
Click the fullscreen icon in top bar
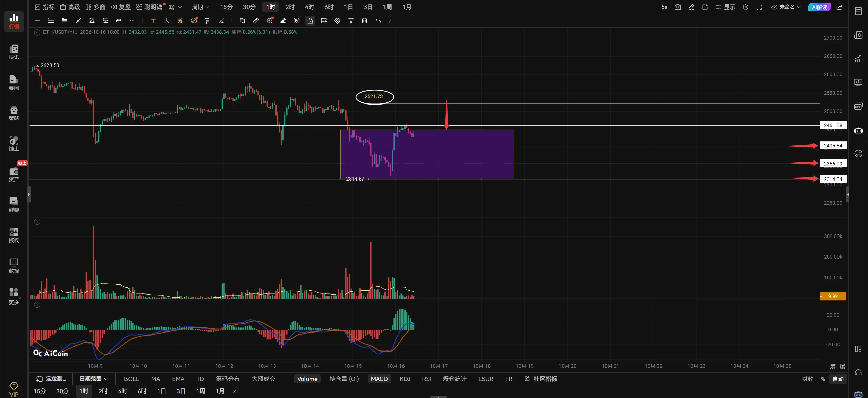tap(759, 7)
